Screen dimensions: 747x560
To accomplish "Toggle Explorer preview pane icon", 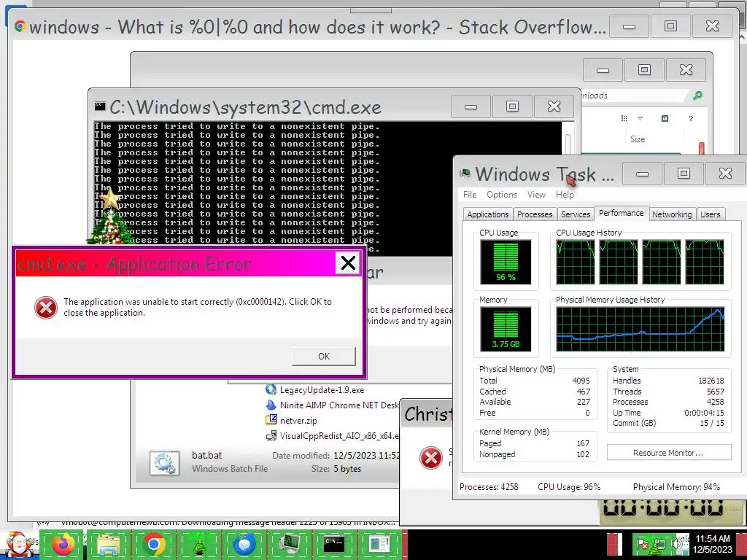I will pos(665,118).
